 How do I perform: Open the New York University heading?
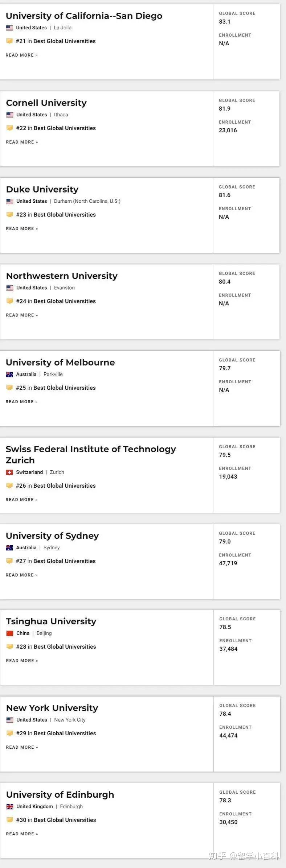click(x=52, y=708)
